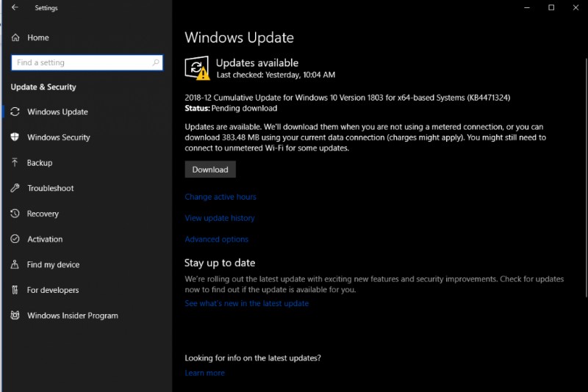This screenshot has width=588, height=392.
Task: Click the Find my device icon
Action: tap(15, 264)
